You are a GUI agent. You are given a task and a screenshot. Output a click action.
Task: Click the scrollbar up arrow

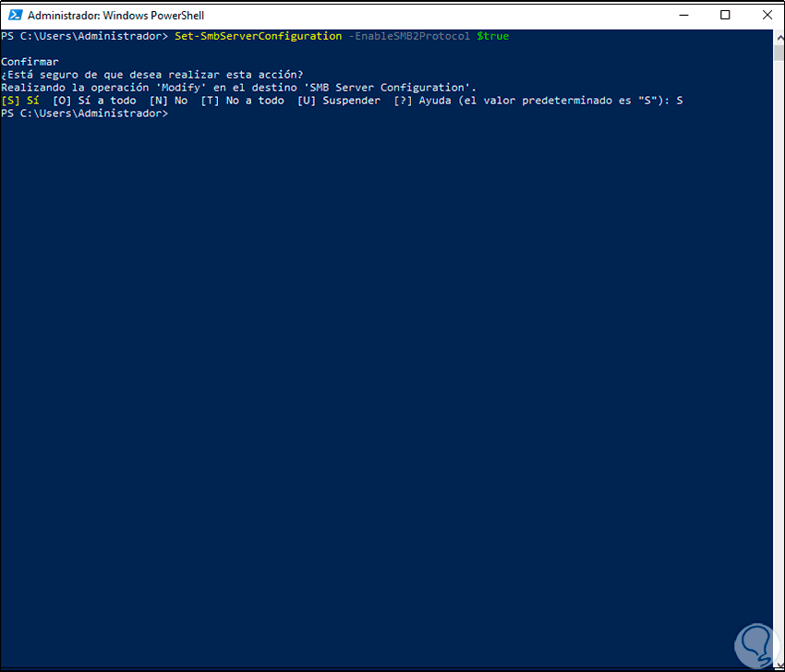point(779,36)
